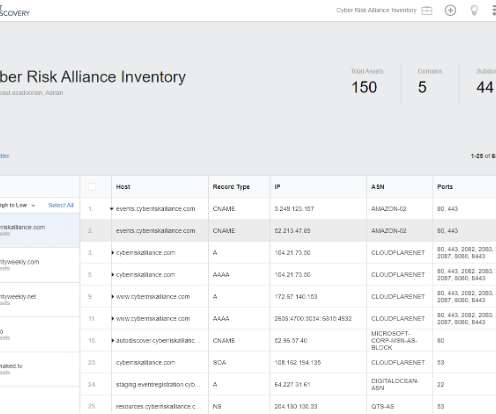Click the DIGITALOCEAN-ASN cell
Image resolution: width=496 pixels, height=414 pixels.
[x=394, y=384]
